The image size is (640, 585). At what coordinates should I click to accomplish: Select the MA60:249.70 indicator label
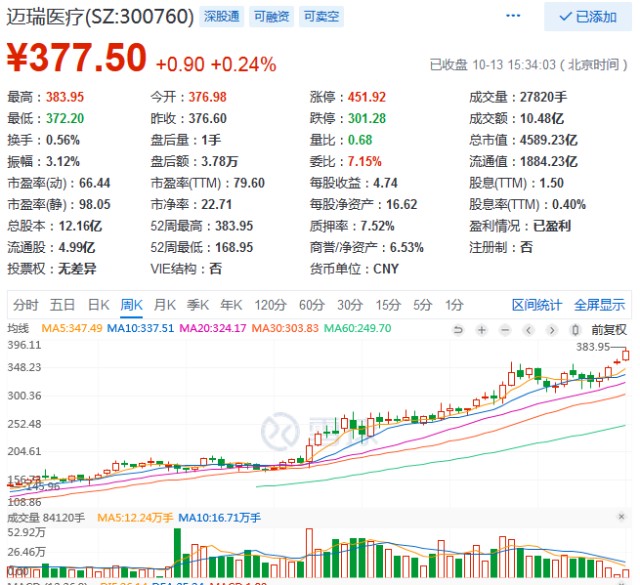[358, 328]
